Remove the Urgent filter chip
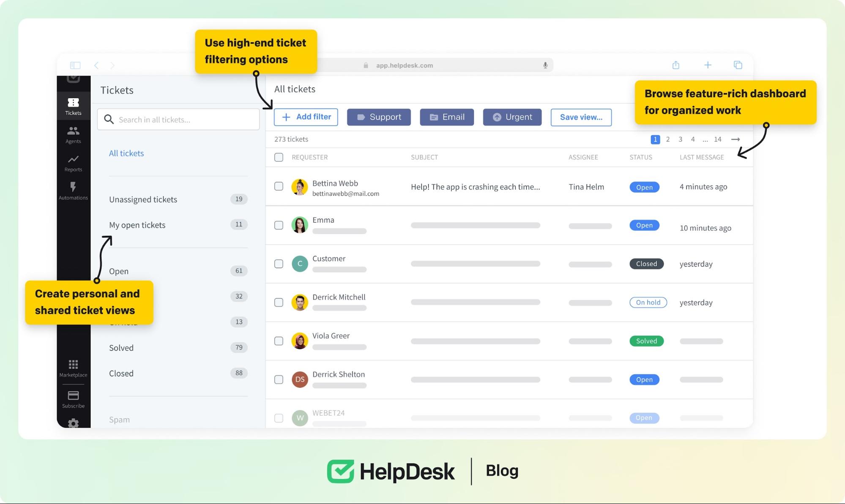Screen dimensions: 845x504 tap(512, 117)
